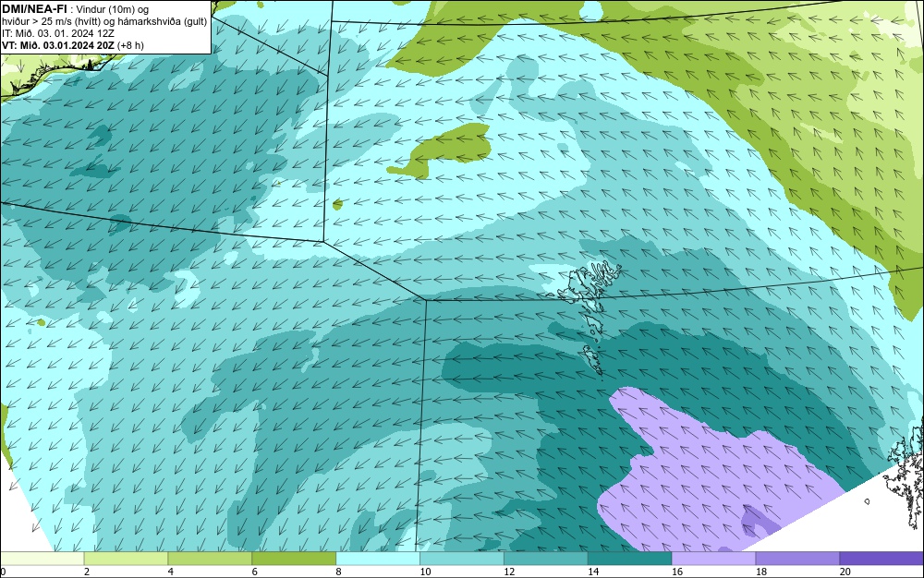Click the legend value label '16'

(677, 572)
